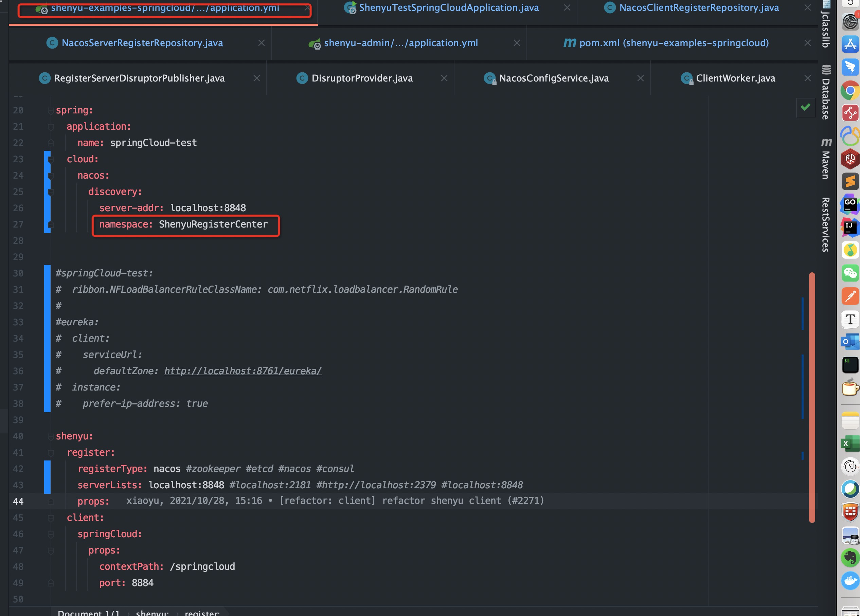Switch to the RegisterServerDisruptorPublisher.java tab
The width and height of the screenshot is (860, 616).
[139, 78]
